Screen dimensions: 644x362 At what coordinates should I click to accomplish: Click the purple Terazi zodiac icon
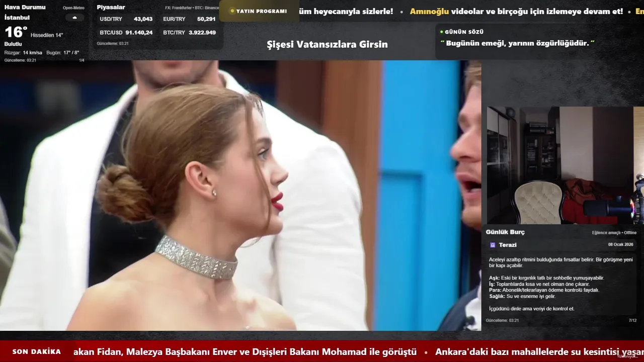(493, 245)
